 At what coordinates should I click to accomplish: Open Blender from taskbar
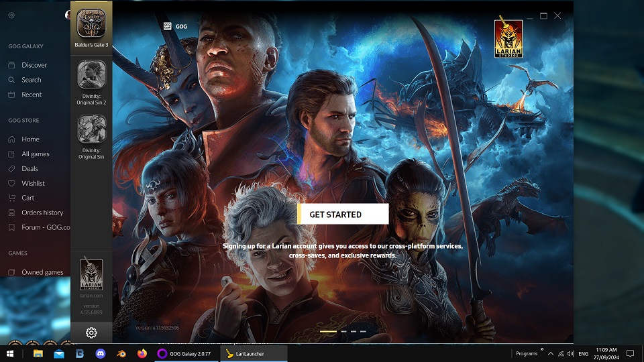pyautogui.click(x=121, y=353)
